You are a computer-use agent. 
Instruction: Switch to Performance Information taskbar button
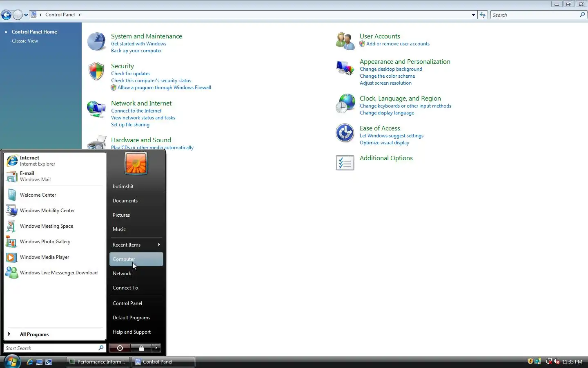98,362
